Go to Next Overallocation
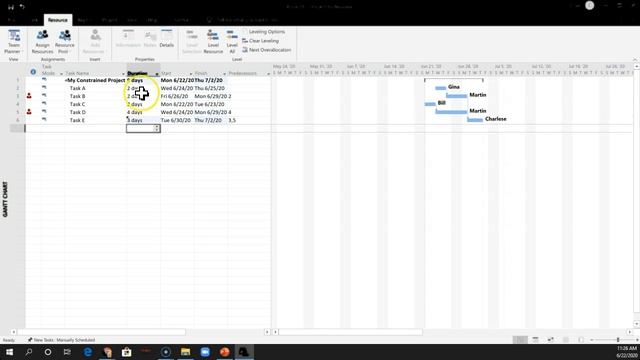Image resolution: width=640 pixels, height=360 pixels. [267, 50]
